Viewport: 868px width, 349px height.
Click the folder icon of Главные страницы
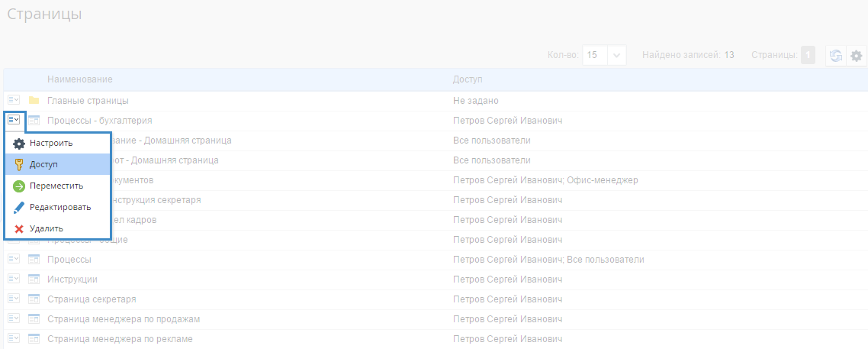34,100
